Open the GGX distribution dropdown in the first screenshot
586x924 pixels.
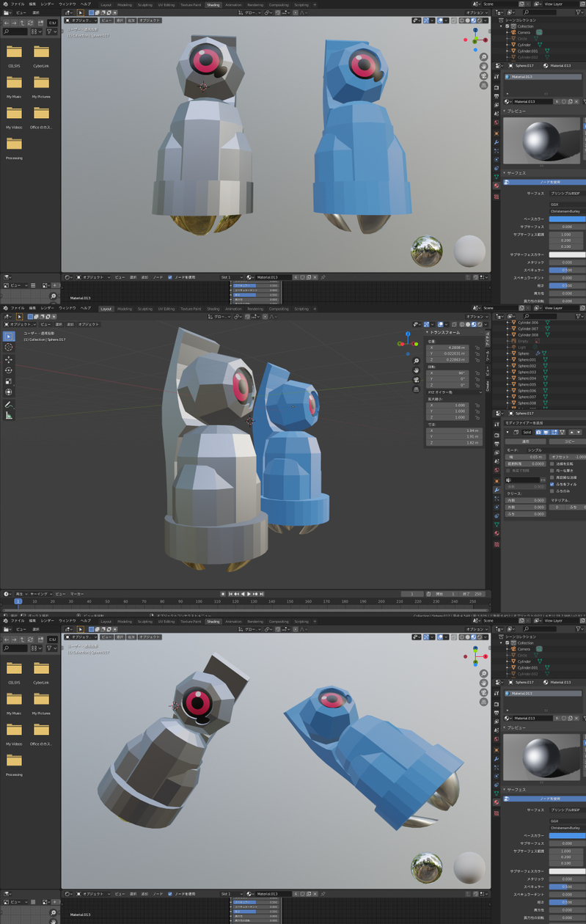[566, 205]
